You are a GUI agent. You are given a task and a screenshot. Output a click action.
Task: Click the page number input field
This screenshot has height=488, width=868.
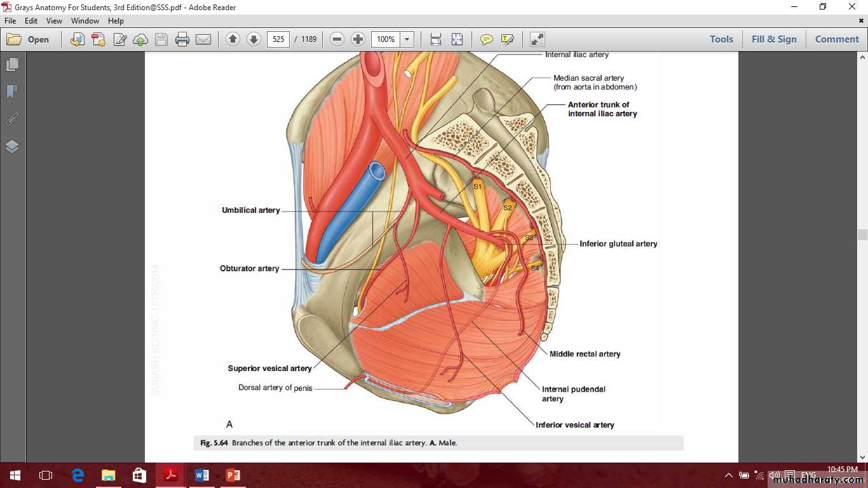(278, 39)
